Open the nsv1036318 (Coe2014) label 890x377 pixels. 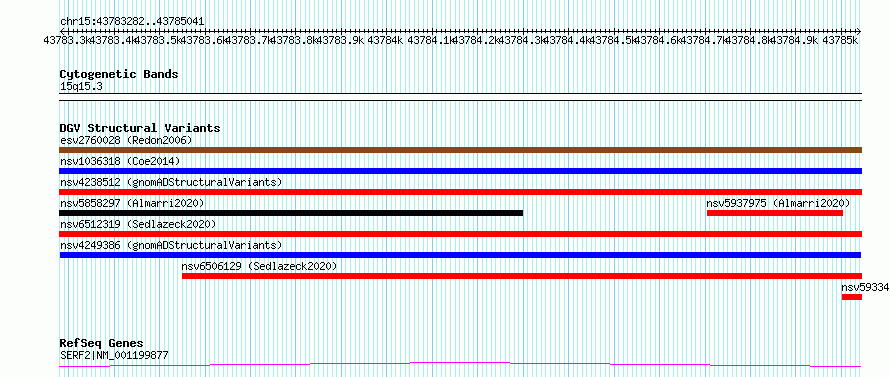(120, 161)
